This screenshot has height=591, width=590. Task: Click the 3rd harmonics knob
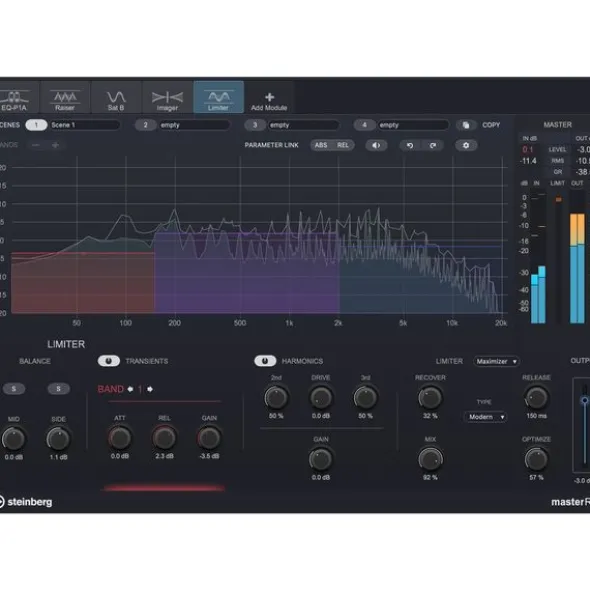click(x=365, y=398)
